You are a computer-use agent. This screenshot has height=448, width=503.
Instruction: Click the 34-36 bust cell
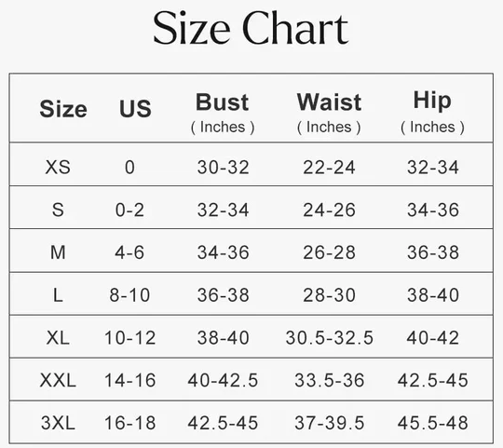[x=223, y=252]
